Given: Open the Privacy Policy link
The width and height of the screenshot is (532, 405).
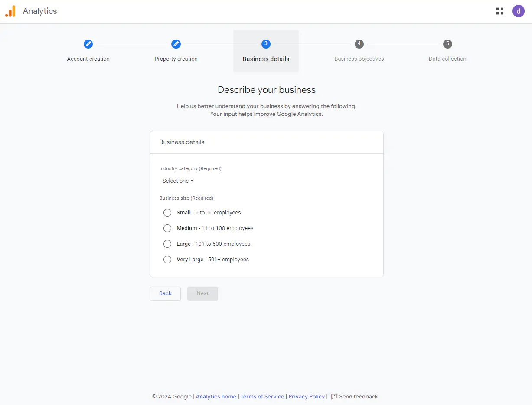Looking at the screenshot, I should [307, 397].
